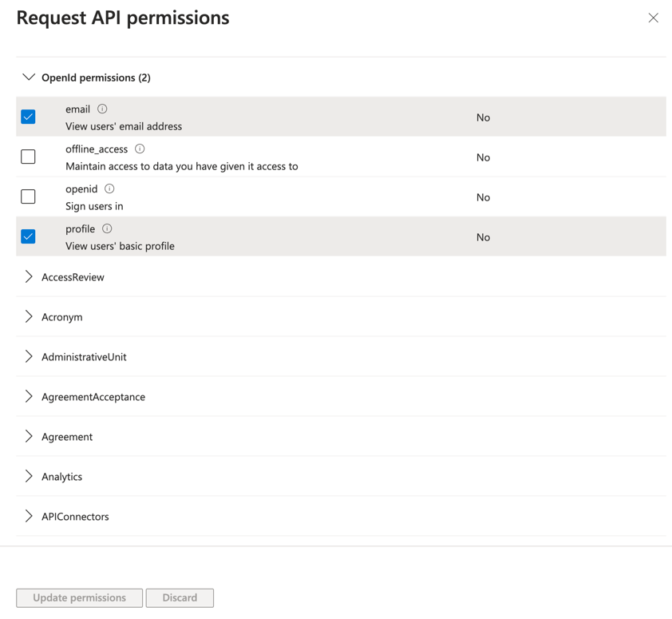Expand the AdministrativeUnit chevron

(x=29, y=357)
